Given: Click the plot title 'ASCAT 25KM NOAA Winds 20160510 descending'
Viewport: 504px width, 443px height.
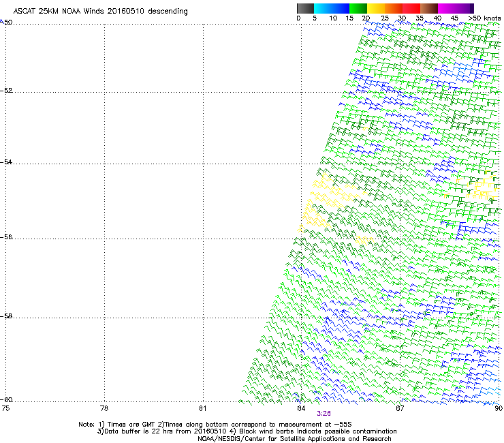Looking at the screenshot, I should click(100, 12).
